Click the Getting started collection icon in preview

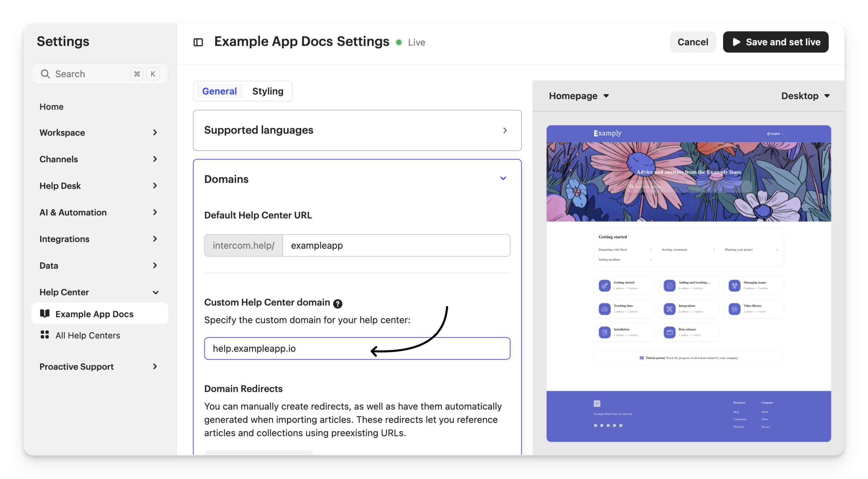(x=605, y=286)
